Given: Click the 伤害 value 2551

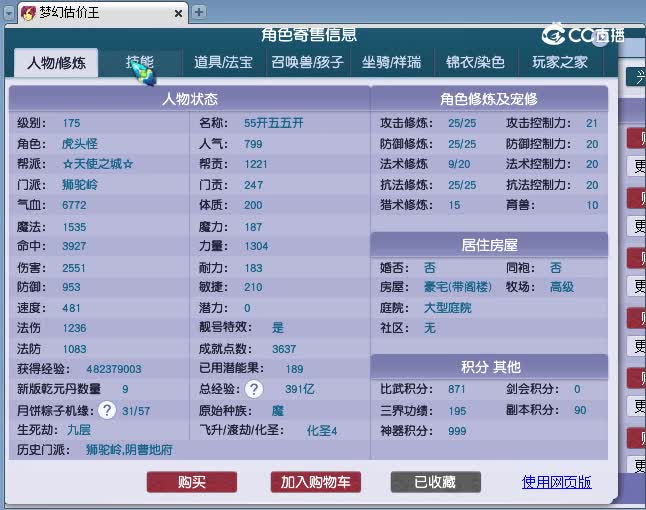Looking at the screenshot, I should (74, 268).
